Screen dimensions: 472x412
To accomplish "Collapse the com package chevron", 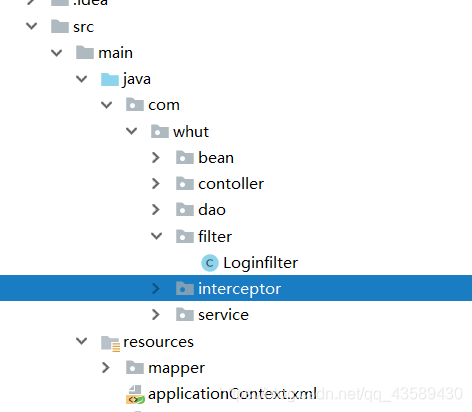I will 107,105.
